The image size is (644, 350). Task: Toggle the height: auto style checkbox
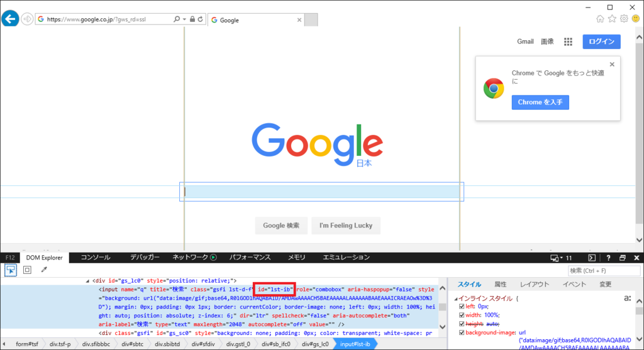tap(462, 324)
